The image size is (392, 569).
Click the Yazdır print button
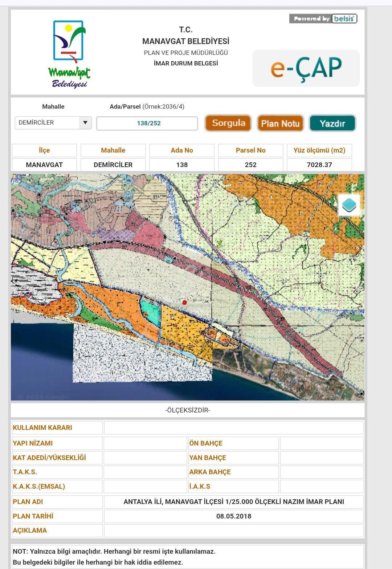pyautogui.click(x=332, y=123)
